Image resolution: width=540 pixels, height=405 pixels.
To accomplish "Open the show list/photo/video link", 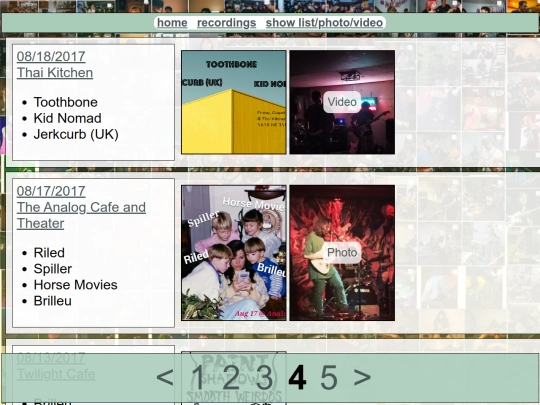I will point(324,23).
